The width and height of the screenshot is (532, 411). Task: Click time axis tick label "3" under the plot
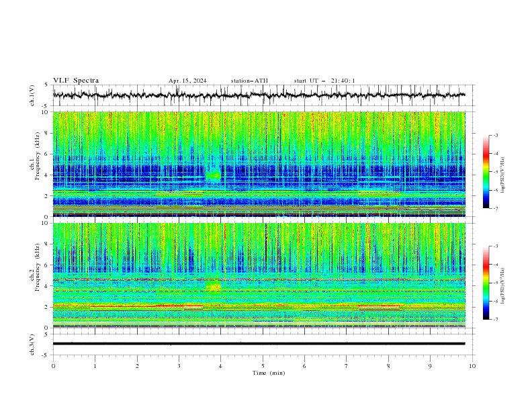179,366
